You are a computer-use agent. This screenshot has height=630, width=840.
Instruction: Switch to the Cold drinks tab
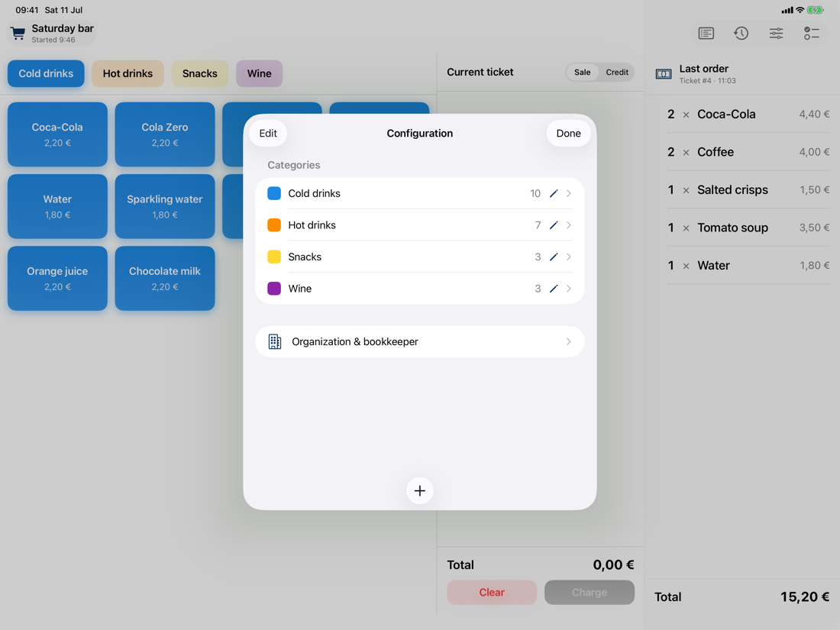pos(46,73)
